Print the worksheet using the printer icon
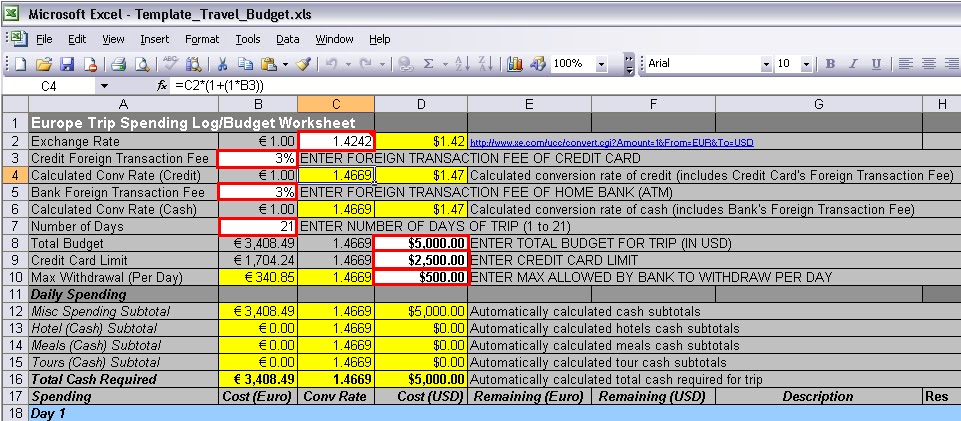Image resolution: width=961 pixels, height=421 pixels. coord(118,64)
